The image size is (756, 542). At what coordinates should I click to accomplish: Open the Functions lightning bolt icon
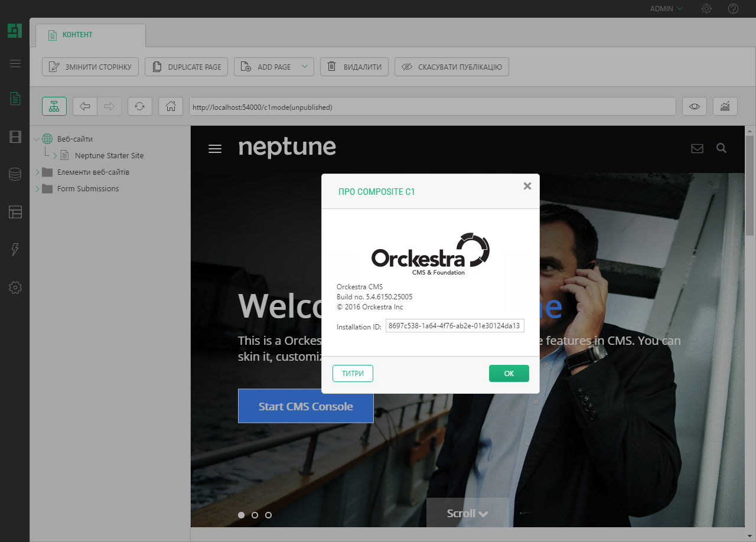click(x=15, y=249)
